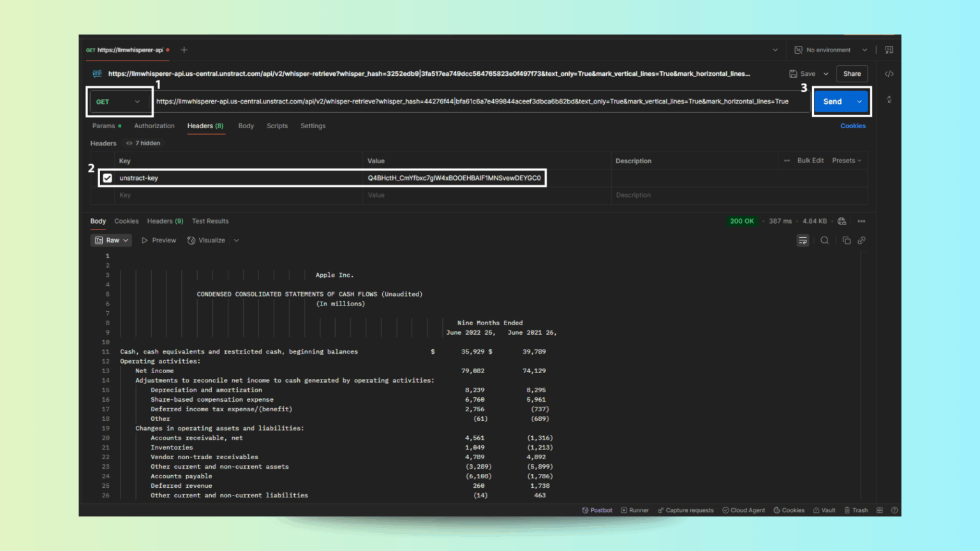Open the Raw format dropdown
The width and height of the screenshot is (980, 551).
(x=112, y=240)
